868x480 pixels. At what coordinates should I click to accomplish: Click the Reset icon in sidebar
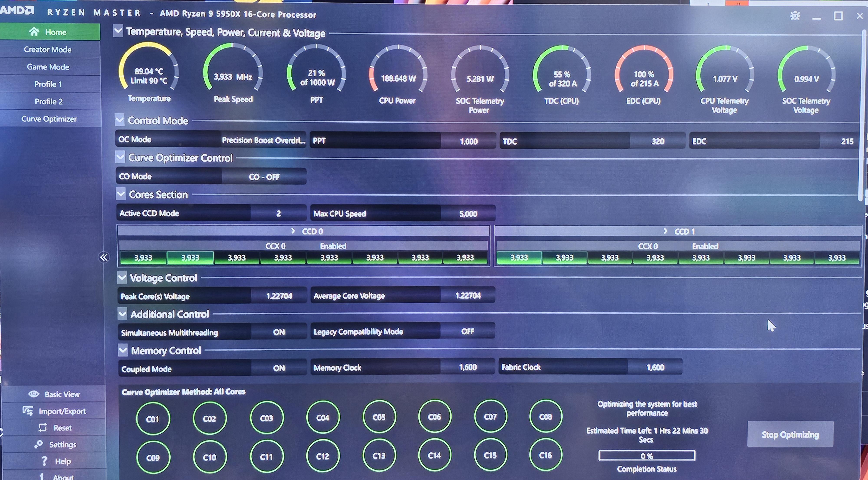coord(43,427)
